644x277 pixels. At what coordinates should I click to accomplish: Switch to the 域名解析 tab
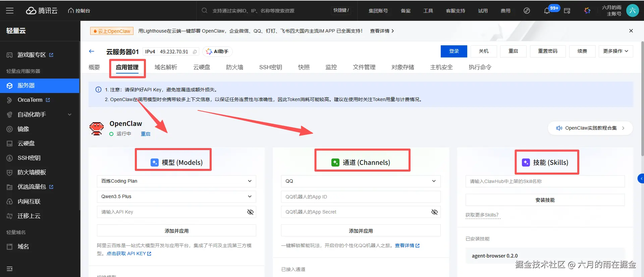point(166,67)
